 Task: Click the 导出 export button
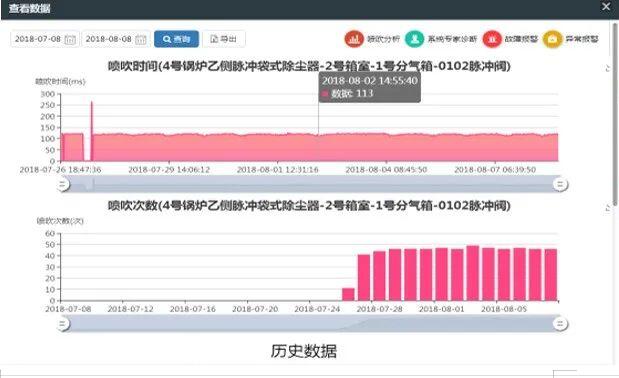(x=224, y=39)
